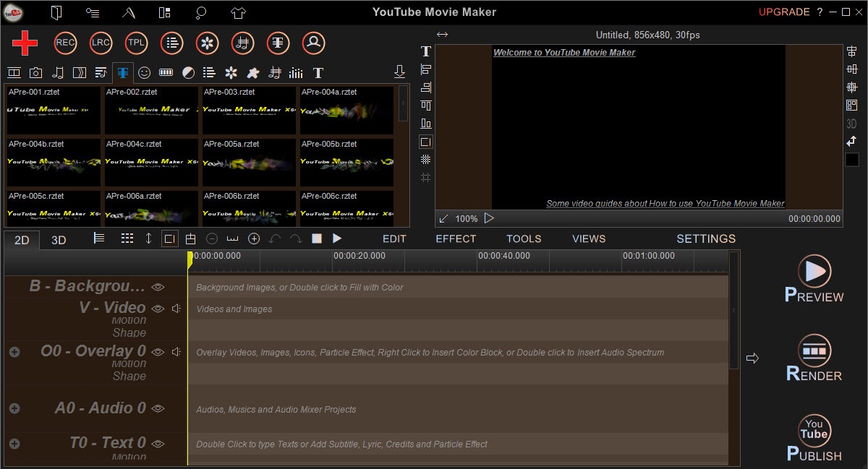Image resolution: width=868 pixels, height=469 pixels.
Task: Open the TPL templates button
Action: tap(136, 43)
